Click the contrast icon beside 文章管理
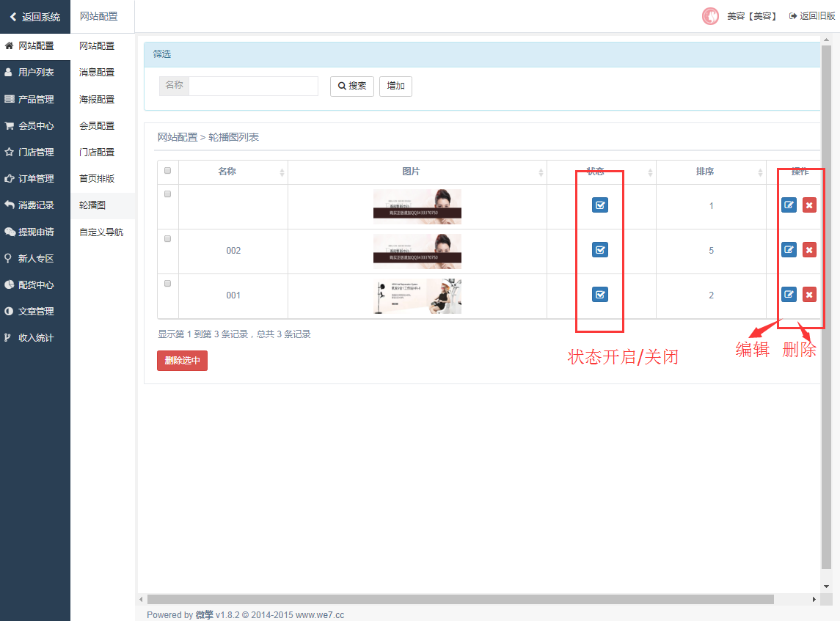This screenshot has width=840, height=621. tap(9, 311)
